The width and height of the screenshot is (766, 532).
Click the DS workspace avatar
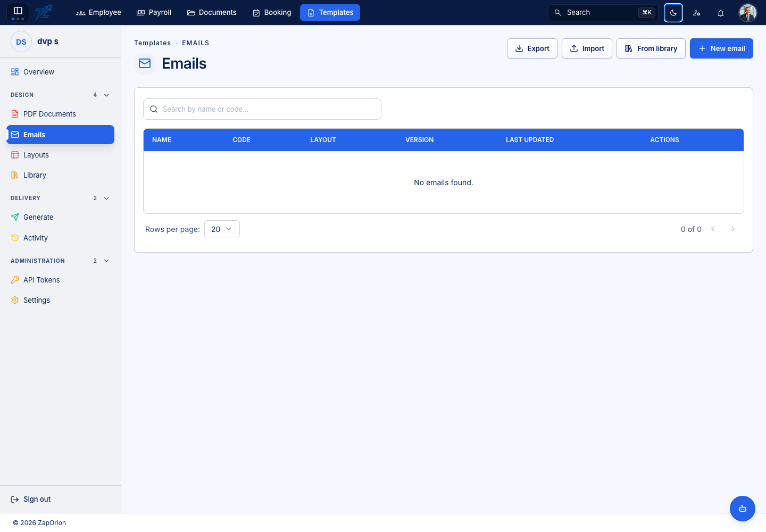click(21, 41)
